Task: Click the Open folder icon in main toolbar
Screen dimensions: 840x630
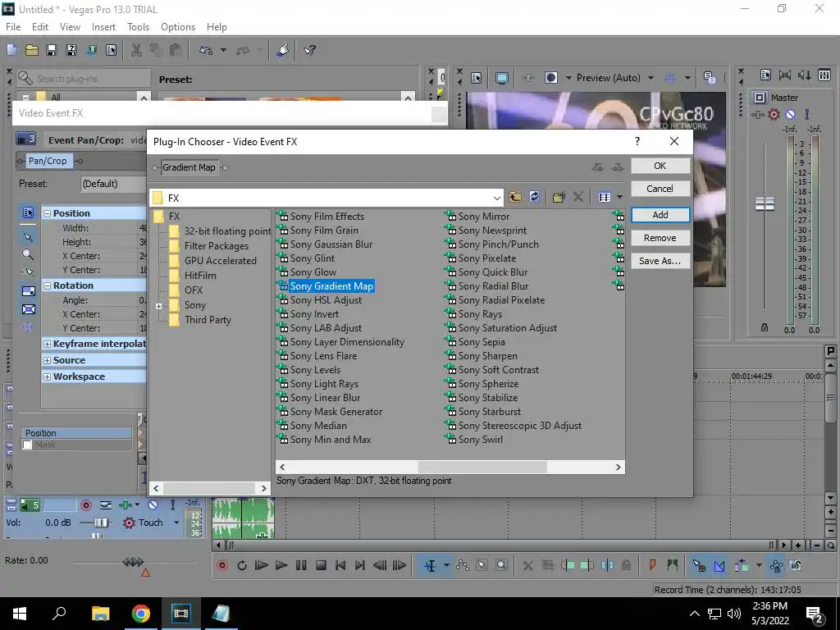Action: click(32, 50)
